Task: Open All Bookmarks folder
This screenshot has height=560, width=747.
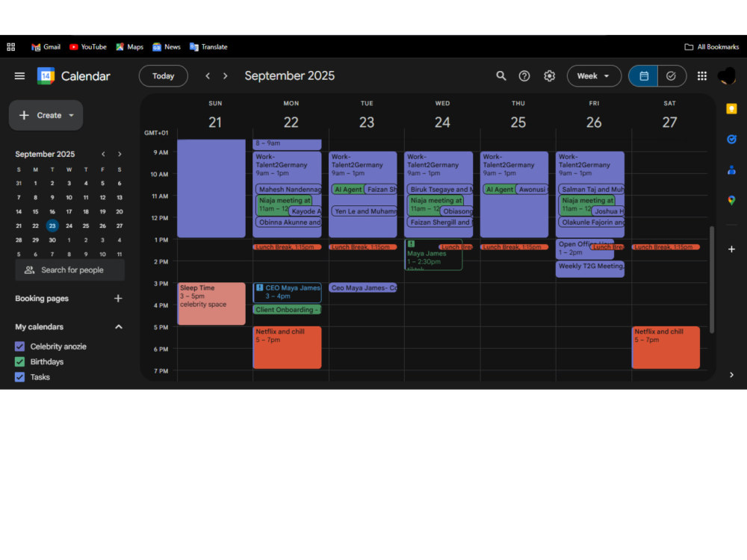Action: (x=712, y=46)
